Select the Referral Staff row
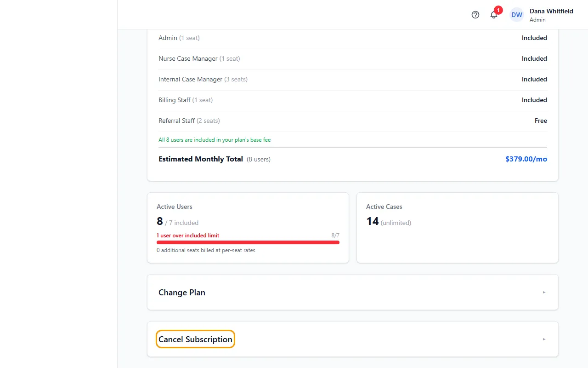This screenshot has height=368, width=588. tap(353, 121)
